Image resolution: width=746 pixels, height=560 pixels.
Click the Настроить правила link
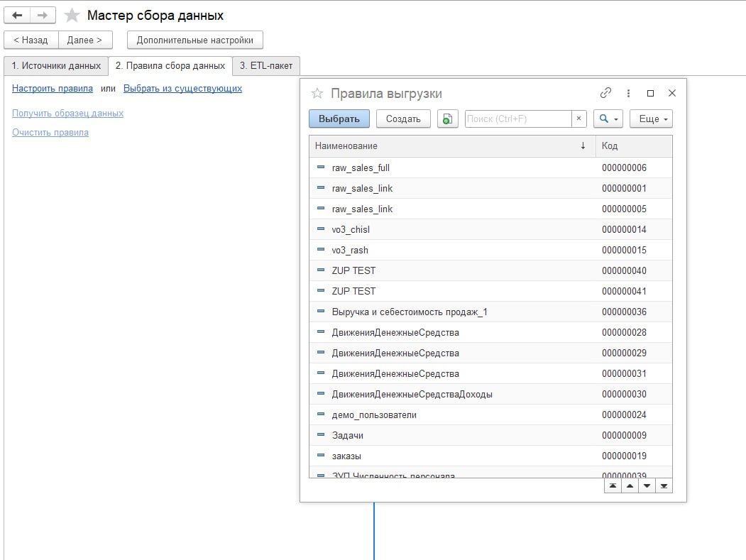[x=53, y=89]
